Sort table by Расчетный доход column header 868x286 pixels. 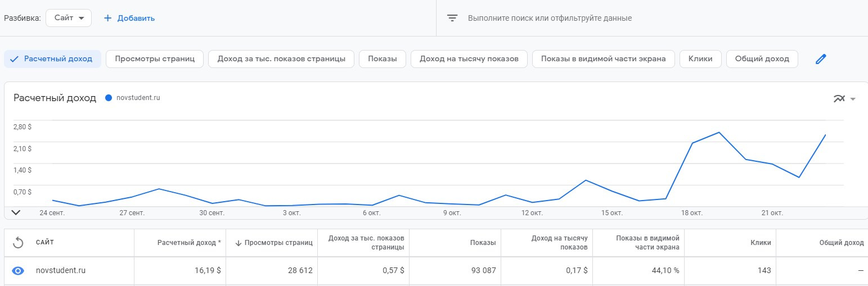188,243
